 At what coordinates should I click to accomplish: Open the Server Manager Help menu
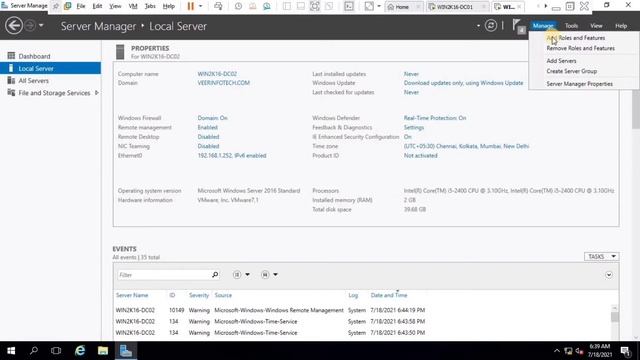[621, 26]
